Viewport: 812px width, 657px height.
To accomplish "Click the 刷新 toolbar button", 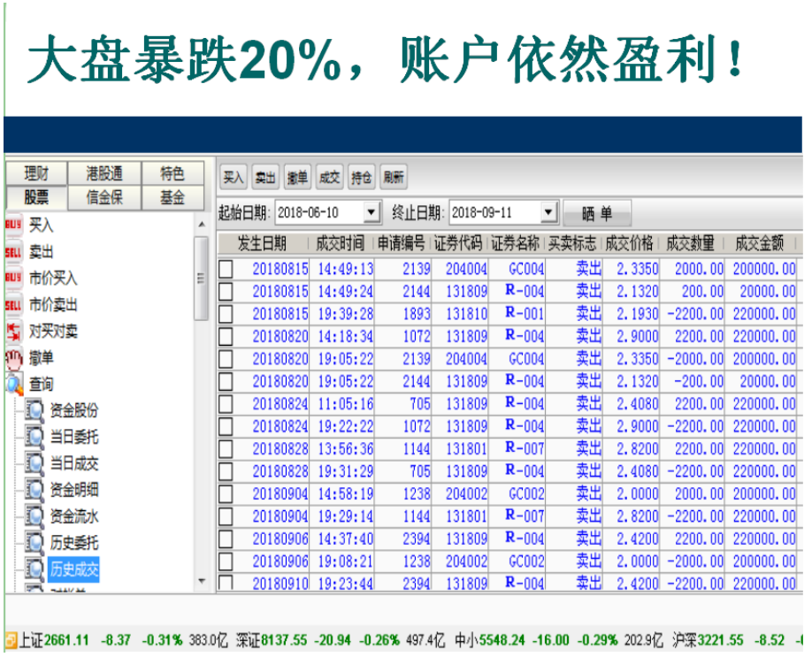I will pyautogui.click(x=394, y=178).
